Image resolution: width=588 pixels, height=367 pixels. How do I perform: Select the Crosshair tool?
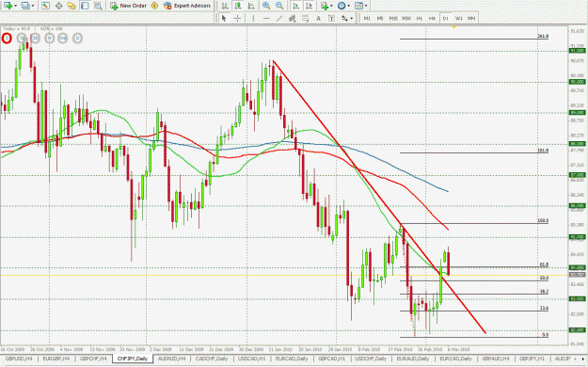[237, 18]
